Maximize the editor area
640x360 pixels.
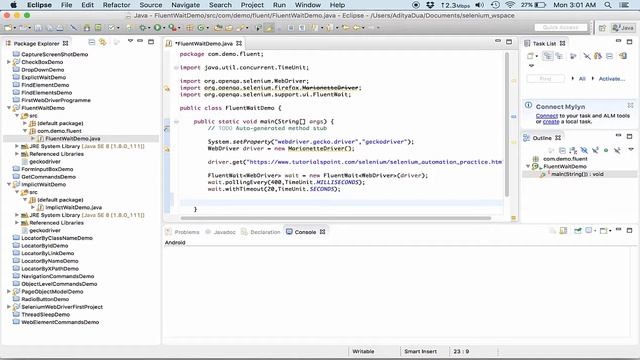click(x=509, y=42)
